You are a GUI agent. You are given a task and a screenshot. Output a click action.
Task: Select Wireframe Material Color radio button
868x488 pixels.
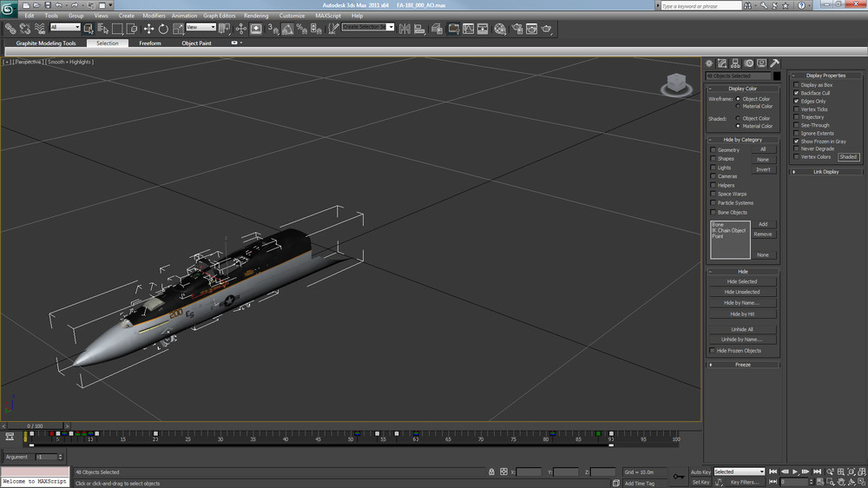coord(738,107)
